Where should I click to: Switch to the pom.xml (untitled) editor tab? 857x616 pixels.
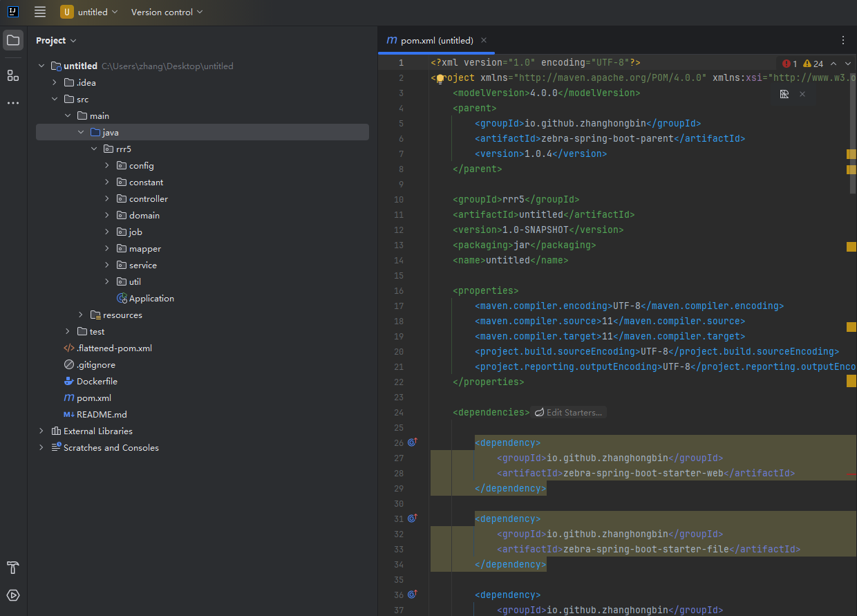(437, 40)
